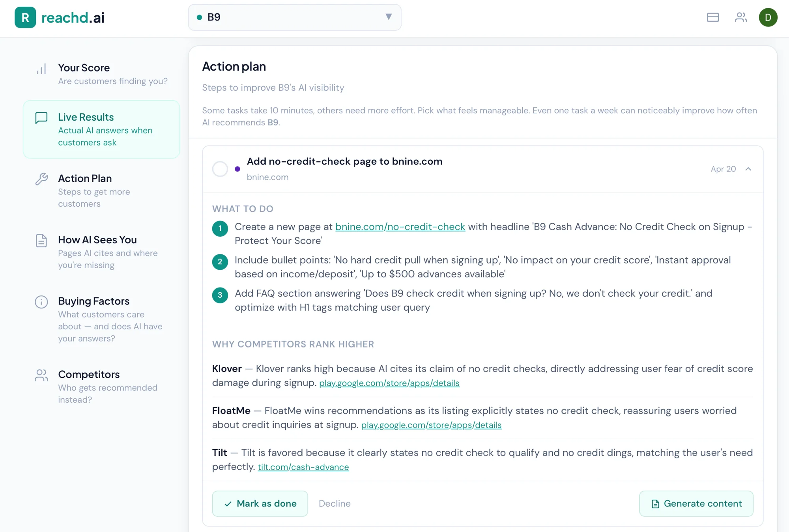The image size is (789, 532).
Task: Click the Your Score bar chart icon
Action: coord(41,69)
